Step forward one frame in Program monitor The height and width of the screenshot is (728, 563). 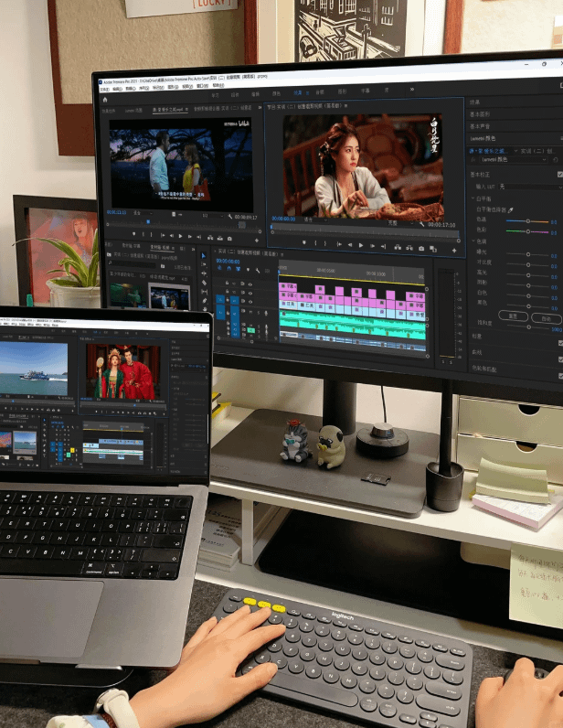pyautogui.click(x=372, y=246)
